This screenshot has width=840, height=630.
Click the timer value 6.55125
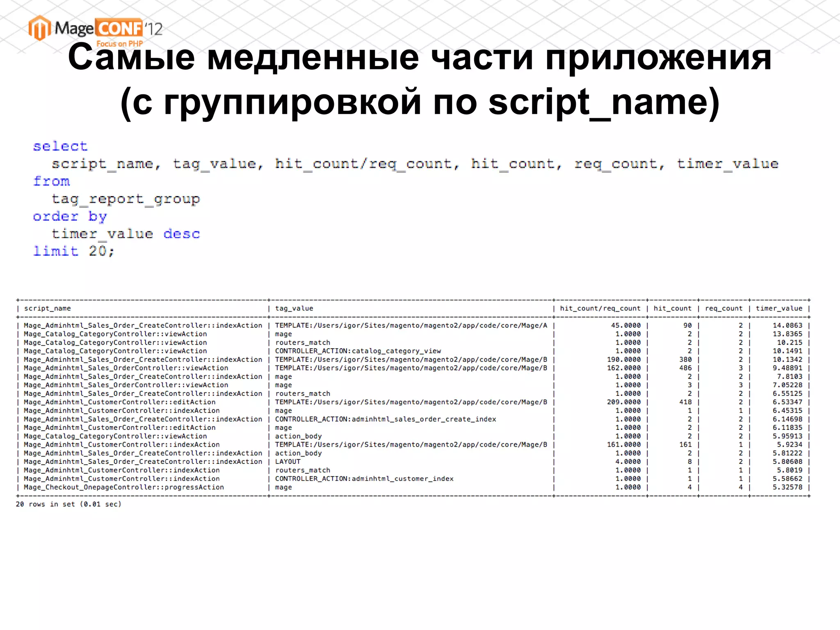[x=787, y=394]
